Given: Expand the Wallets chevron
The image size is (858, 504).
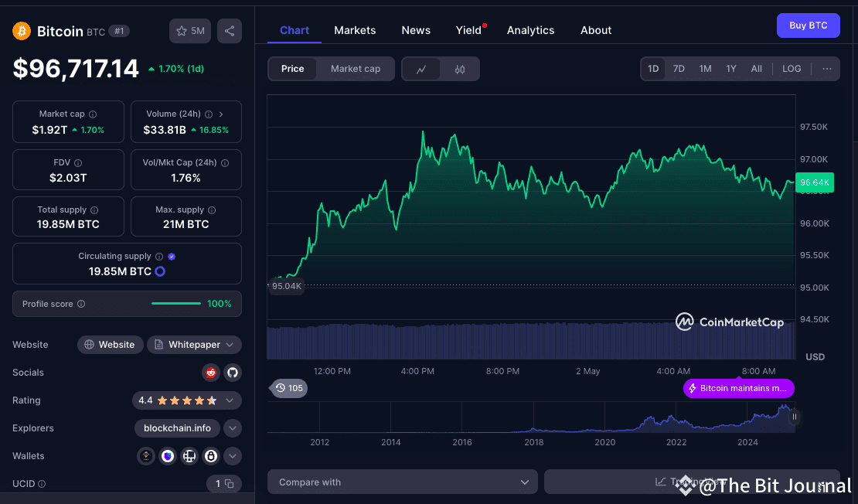Looking at the screenshot, I should coord(233,456).
